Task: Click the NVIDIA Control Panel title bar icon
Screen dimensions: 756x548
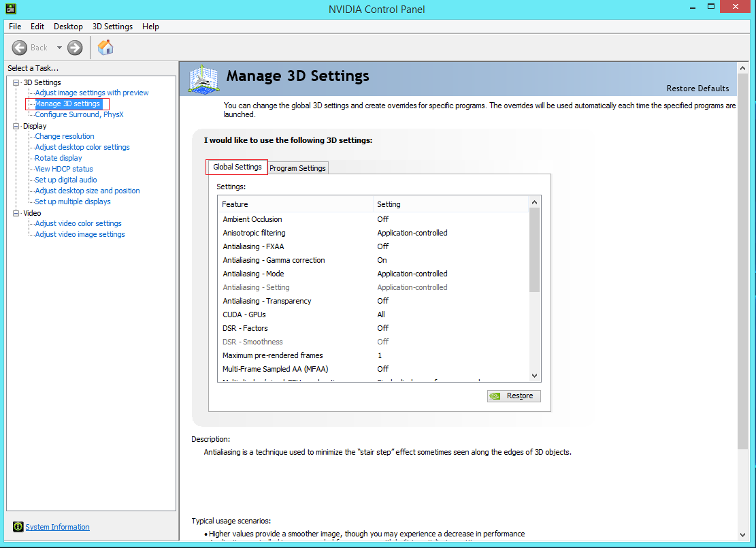Action: tap(11, 9)
